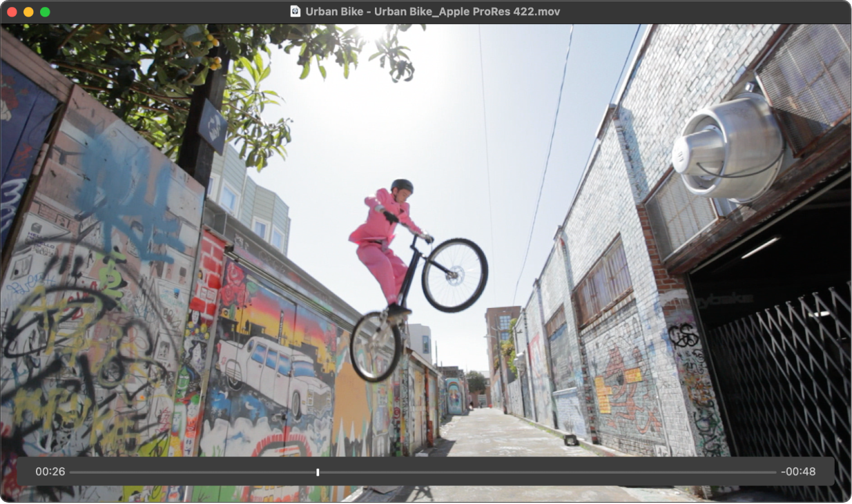852x504 pixels.
Task: Enter full screen with green button
Action: tap(45, 12)
